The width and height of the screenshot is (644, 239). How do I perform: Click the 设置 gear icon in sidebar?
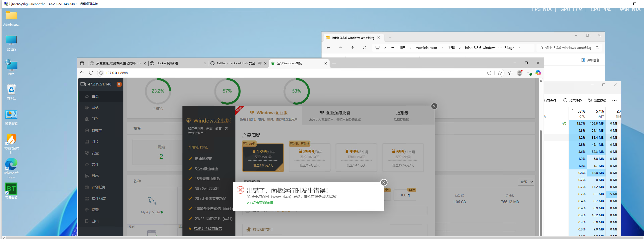[x=87, y=210]
